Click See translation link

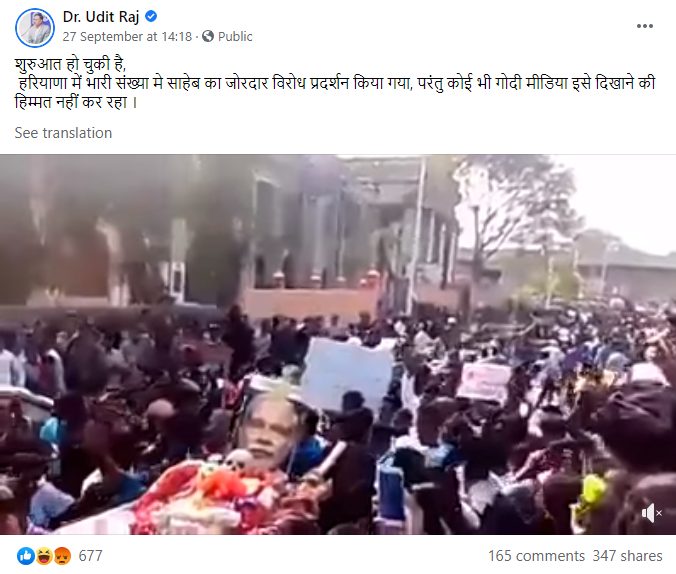63,133
